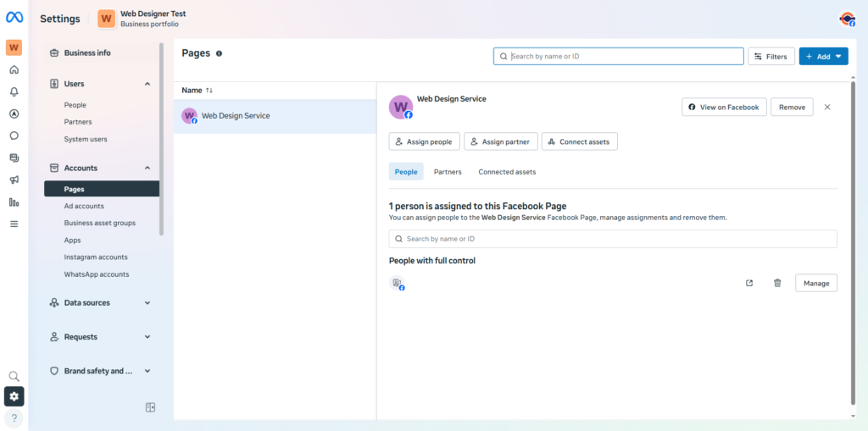Click the Assign partner button
This screenshot has height=431, width=868.
(500, 141)
